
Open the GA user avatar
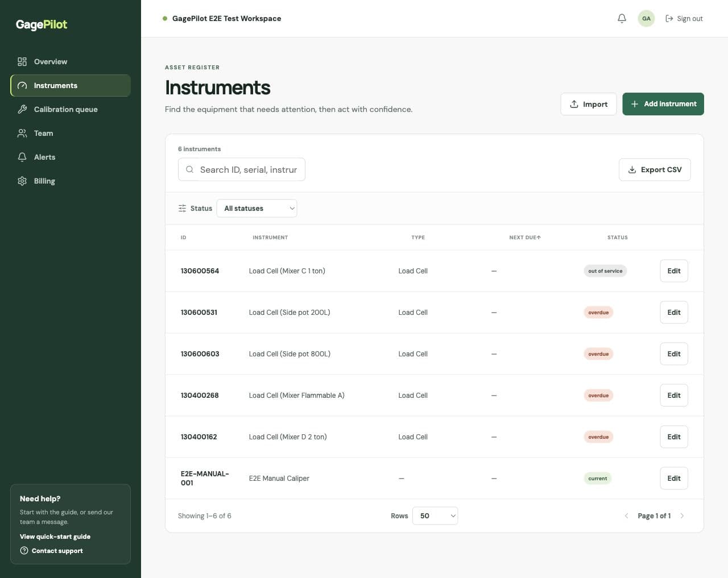click(x=646, y=18)
